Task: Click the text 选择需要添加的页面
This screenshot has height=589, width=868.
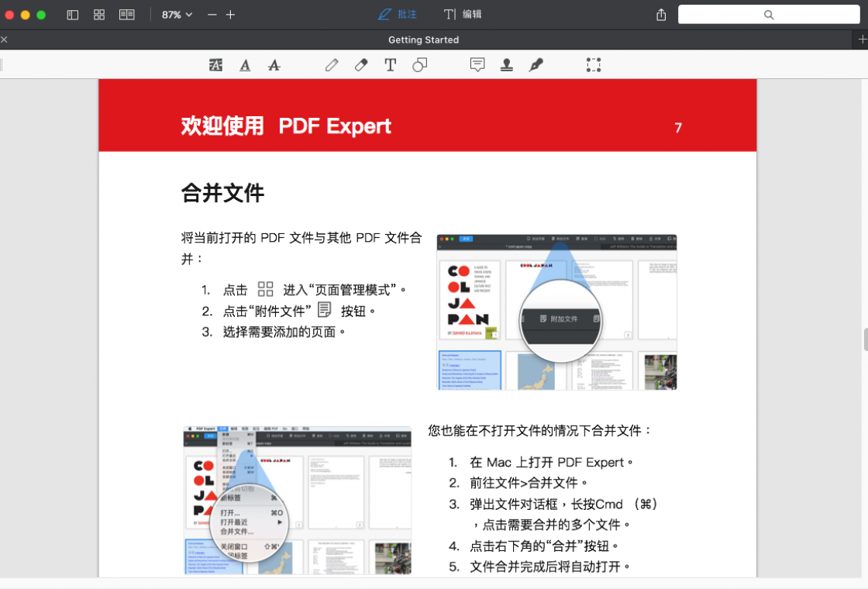Action: click(x=280, y=332)
